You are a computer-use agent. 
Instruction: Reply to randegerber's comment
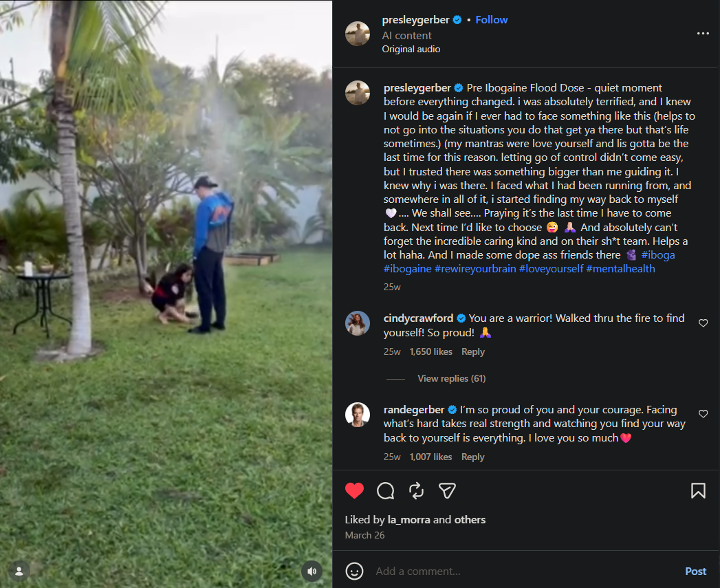pyautogui.click(x=473, y=457)
